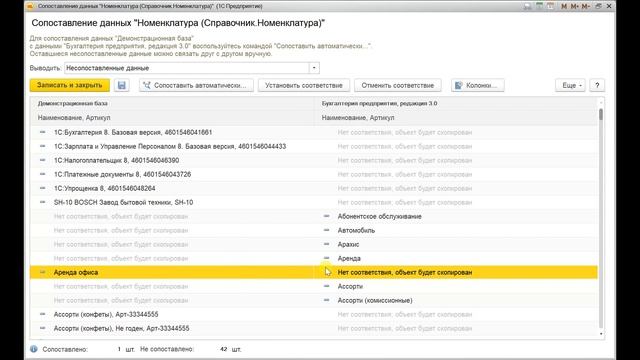Click Отменить соответствие button
Image resolution: width=640 pixels, height=360 pixels.
(x=398, y=85)
